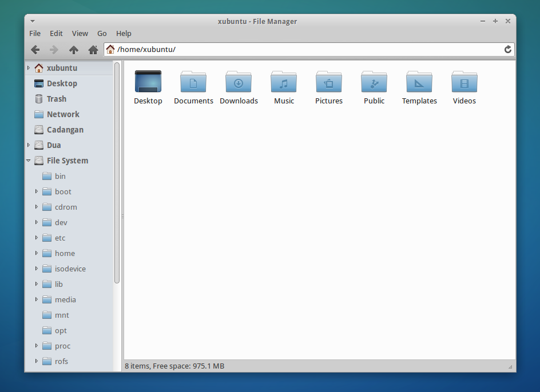Select the Templates folder

[419, 82]
